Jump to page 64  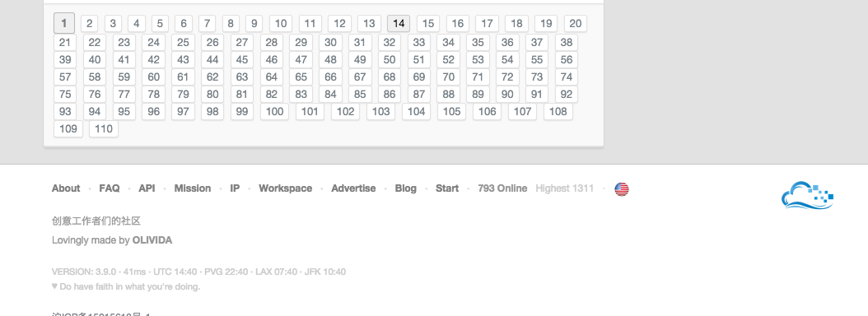271,77
